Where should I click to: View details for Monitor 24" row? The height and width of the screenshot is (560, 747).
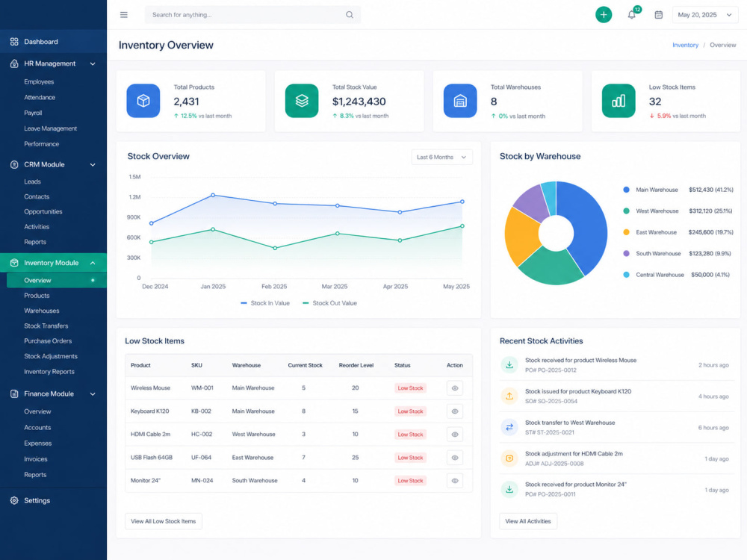click(x=455, y=481)
